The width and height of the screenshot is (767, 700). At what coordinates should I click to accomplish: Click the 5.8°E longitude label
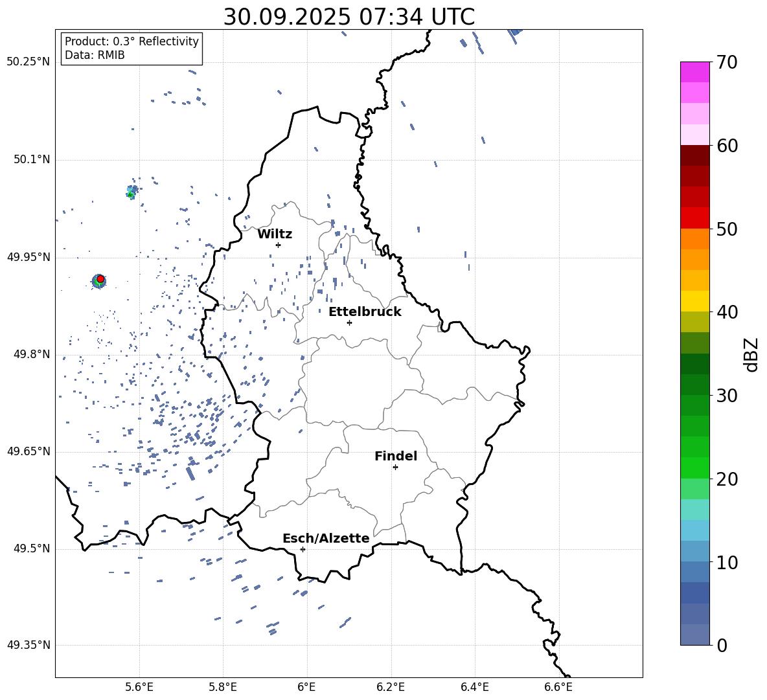click(x=223, y=687)
